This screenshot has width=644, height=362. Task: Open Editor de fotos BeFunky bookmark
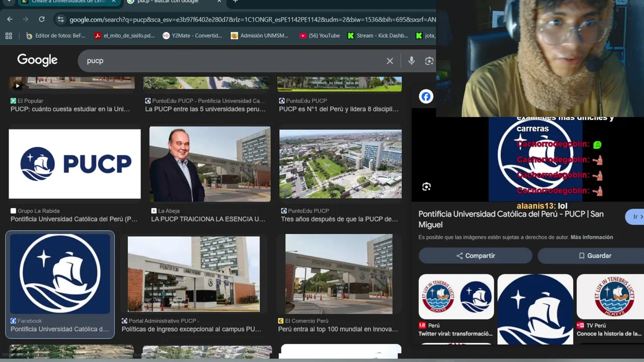(x=56, y=36)
